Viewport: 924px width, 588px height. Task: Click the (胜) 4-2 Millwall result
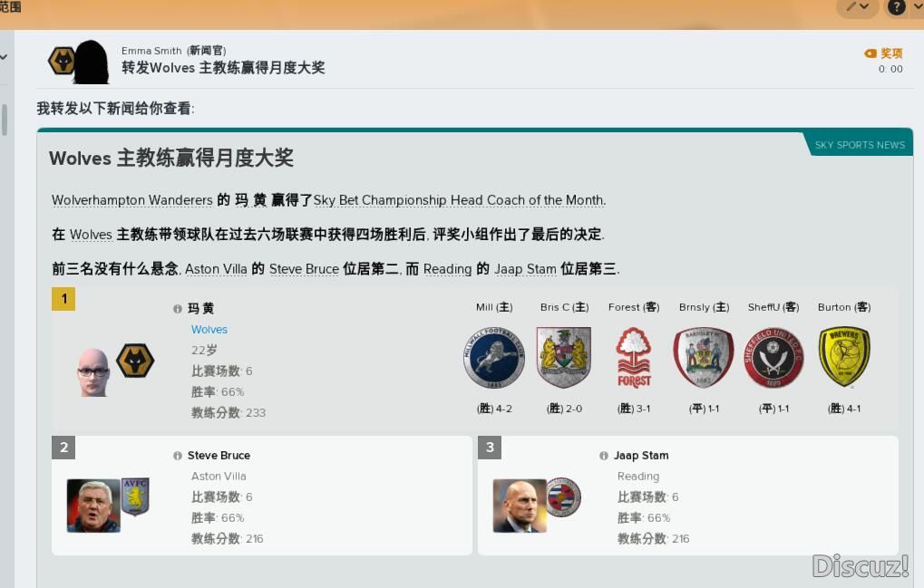click(494, 409)
